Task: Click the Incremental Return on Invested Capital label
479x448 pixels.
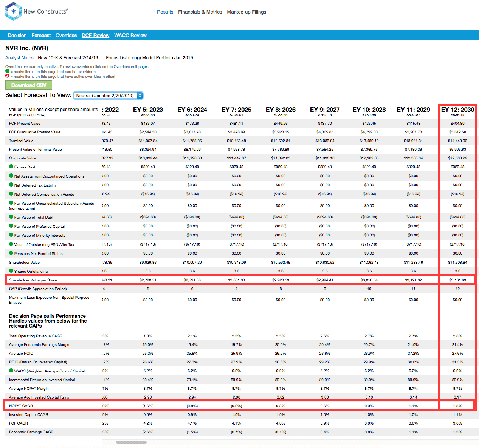Action: point(42,380)
